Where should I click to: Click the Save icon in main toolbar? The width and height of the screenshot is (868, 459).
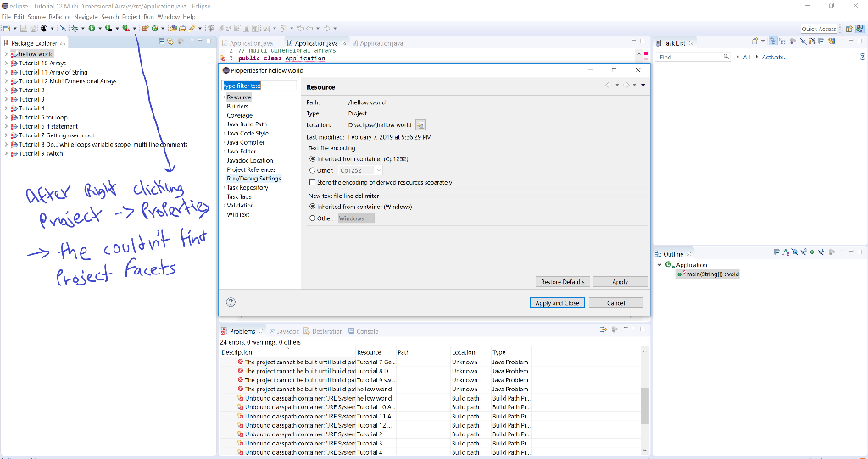pyautogui.click(x=25, y=28)
